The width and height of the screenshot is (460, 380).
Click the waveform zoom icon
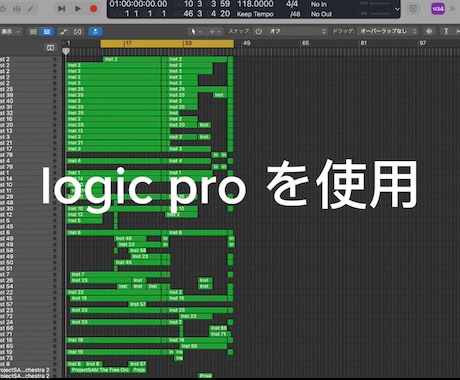coord(429,31)
